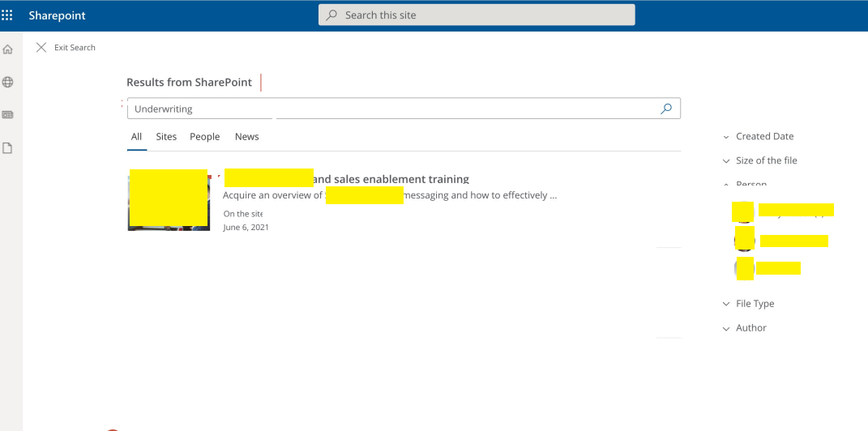This screenshot has height=431, width=868.
Task: Click magnifier icon in Underwriting search box
Action: click(666, 109)
